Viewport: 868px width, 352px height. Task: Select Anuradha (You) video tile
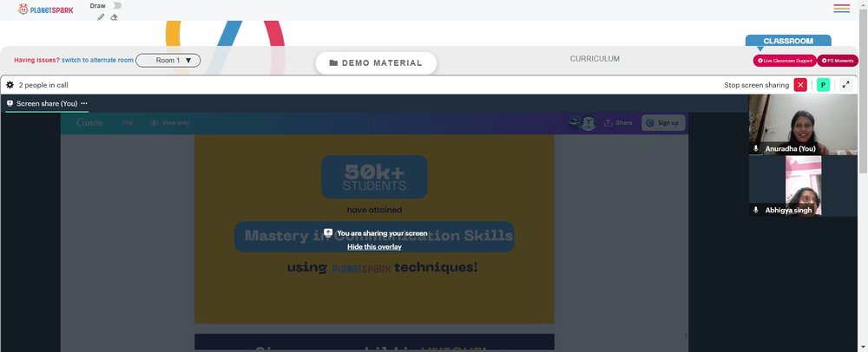(x=803, y=125)
